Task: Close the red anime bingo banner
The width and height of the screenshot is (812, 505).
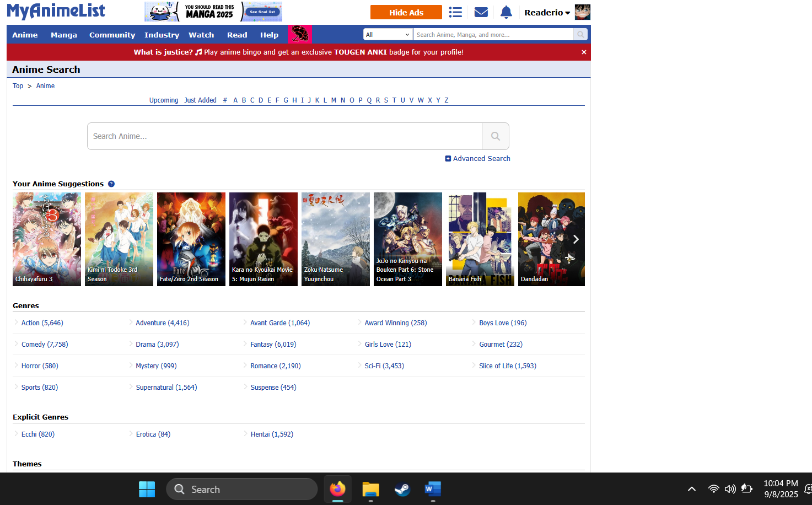Action: tap(584, 52)
